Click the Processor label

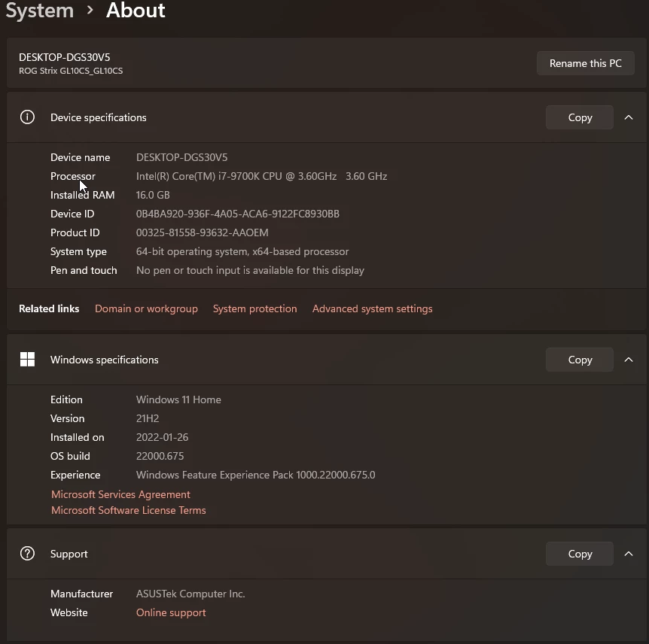click(73, 176)
